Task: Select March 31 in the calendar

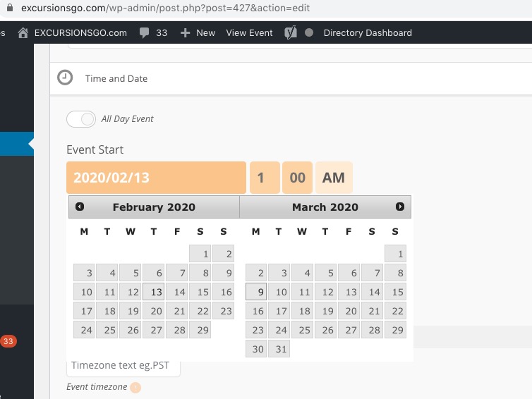Action: click(x=280, y=349)
